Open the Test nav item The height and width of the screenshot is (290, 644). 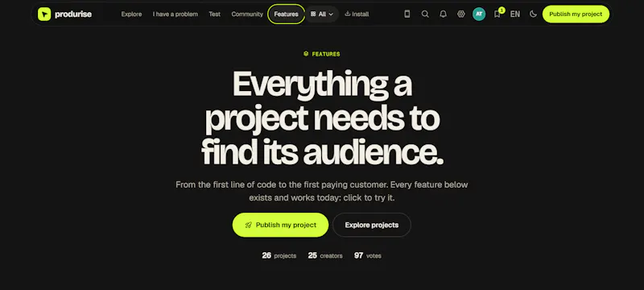(x=214, y=14)
